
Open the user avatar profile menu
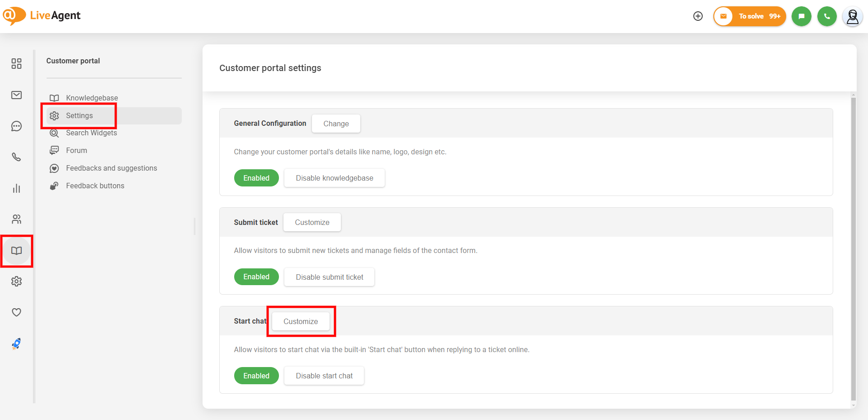point(852,17)
